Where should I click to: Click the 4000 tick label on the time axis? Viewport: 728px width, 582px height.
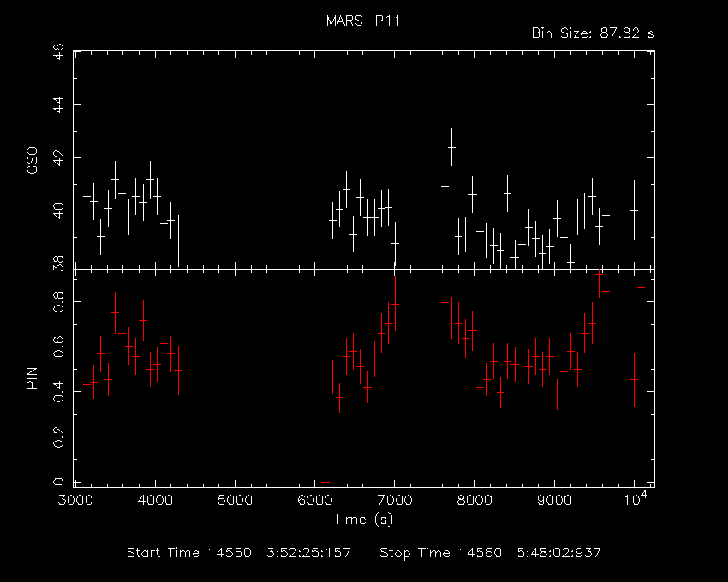click(155, 501)
